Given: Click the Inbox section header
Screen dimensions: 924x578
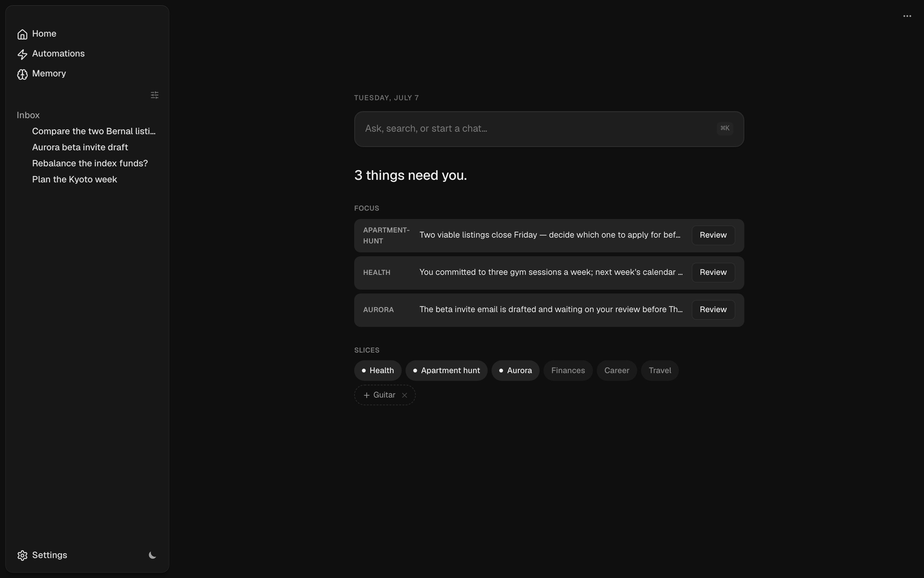Looking at the screenshot, I should [x=28, y=115].
